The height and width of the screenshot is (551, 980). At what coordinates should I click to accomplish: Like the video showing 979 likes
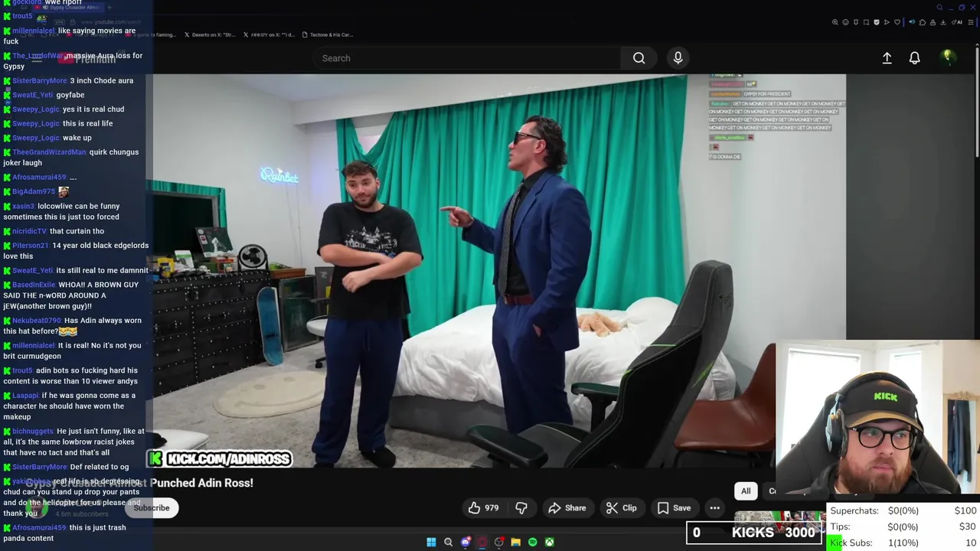tap(484, 508)
